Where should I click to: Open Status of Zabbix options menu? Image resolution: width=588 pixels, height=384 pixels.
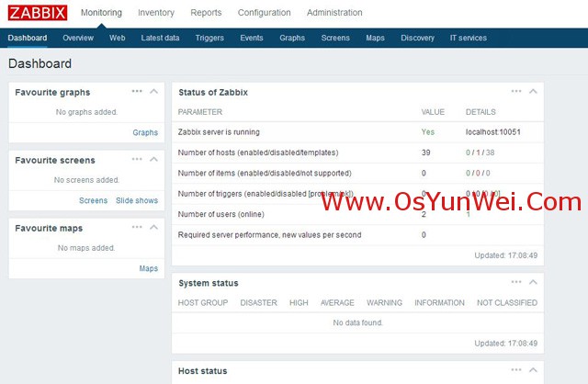(x=516, y=91)
